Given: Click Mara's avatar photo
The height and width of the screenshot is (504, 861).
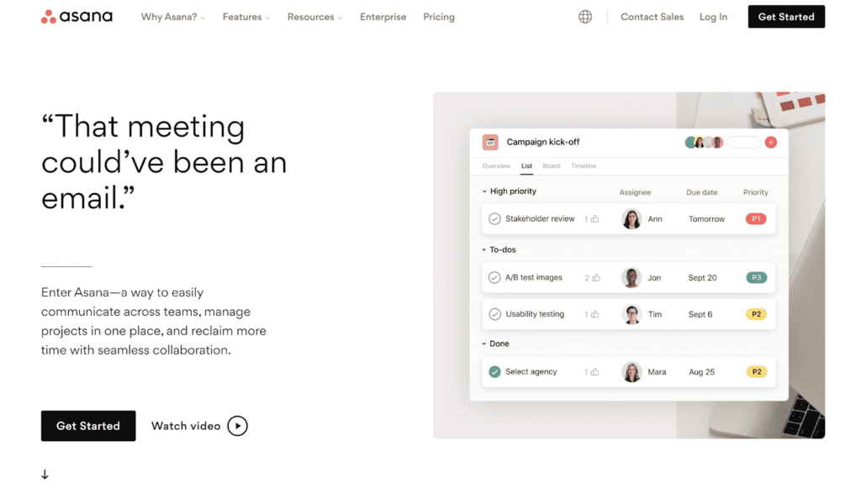Looking at the screenshot, I should coord(631,372).
